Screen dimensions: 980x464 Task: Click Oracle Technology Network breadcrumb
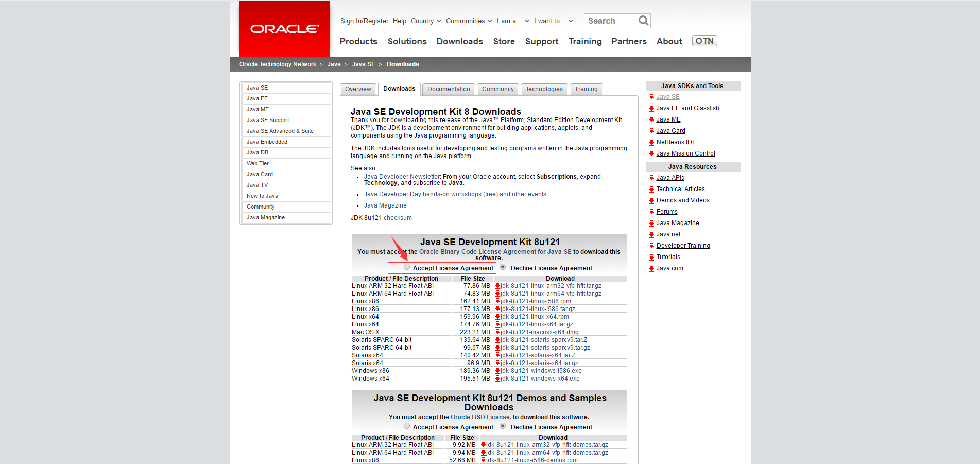pyautogui.click(x=278, y=64)
